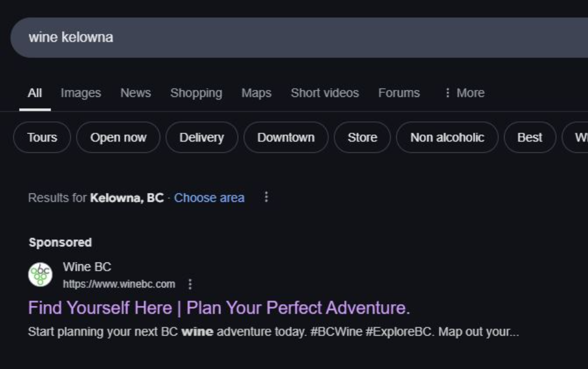Switch to the News tab
Viewport: 588px width, 369px height.
click(x=135, y=93)
